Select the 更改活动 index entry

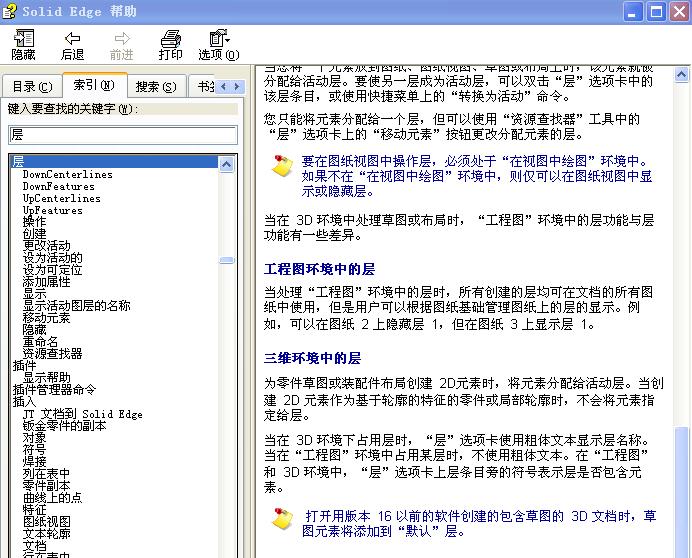point(46,246)
